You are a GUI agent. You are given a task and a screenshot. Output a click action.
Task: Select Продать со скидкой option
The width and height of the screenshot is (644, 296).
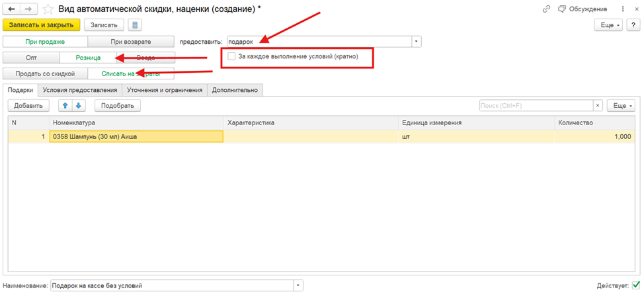point(45,74)
